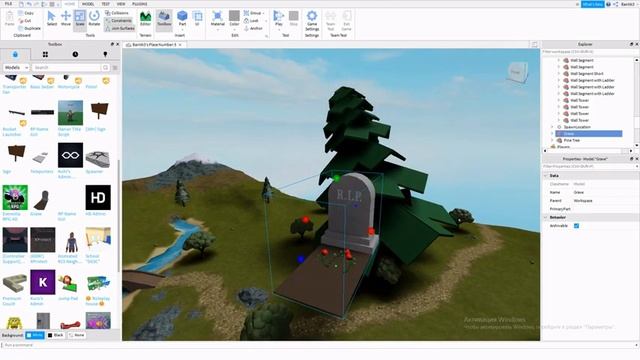The width and height of the screenshot is (640, 360).
Task: Click the Run a command bar
Action: click(318, 345)
